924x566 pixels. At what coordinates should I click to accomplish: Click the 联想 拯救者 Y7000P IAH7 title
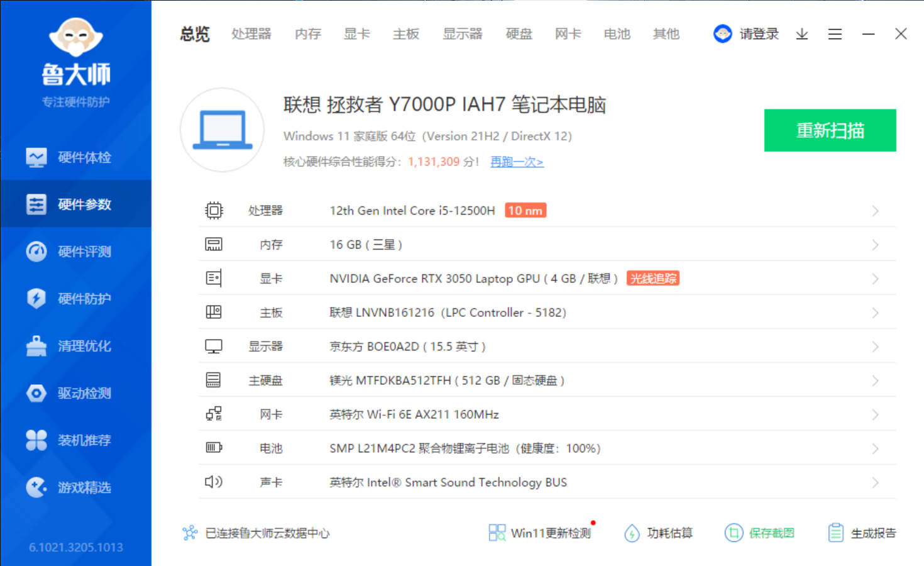[444, 104]
